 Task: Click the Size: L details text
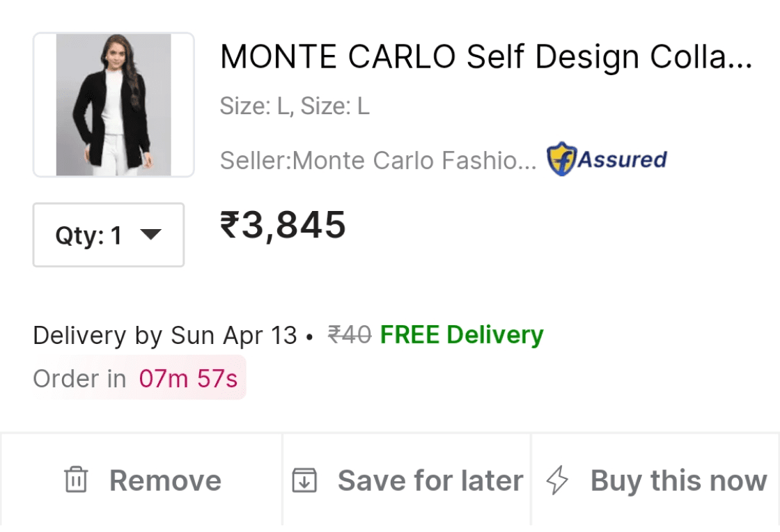(295, 107)
